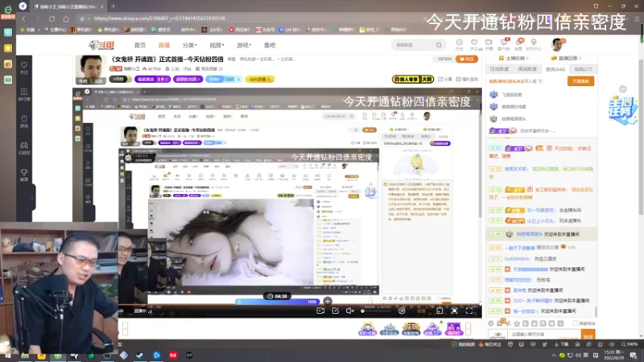Open sidebar 游戏 icon

coord(24,121)
